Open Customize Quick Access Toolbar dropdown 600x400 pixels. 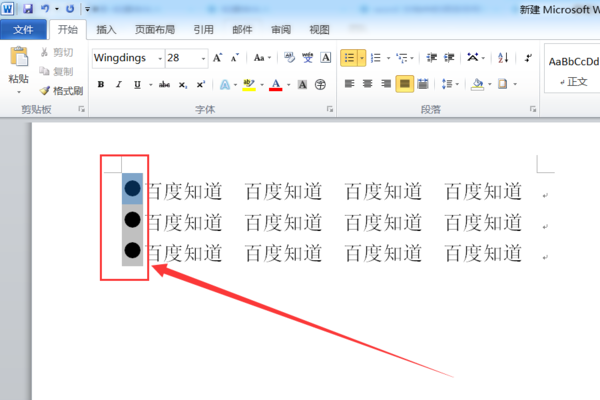tap(87, 9)
